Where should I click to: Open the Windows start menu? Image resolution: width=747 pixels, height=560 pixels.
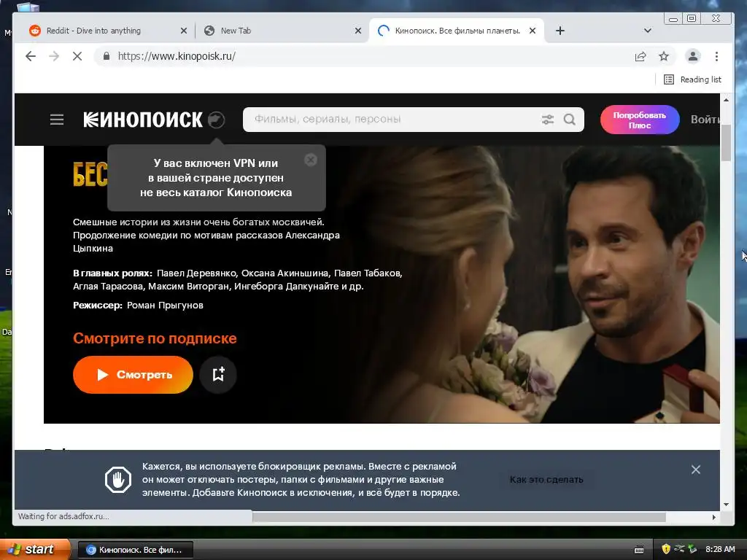tap(34, 549)
